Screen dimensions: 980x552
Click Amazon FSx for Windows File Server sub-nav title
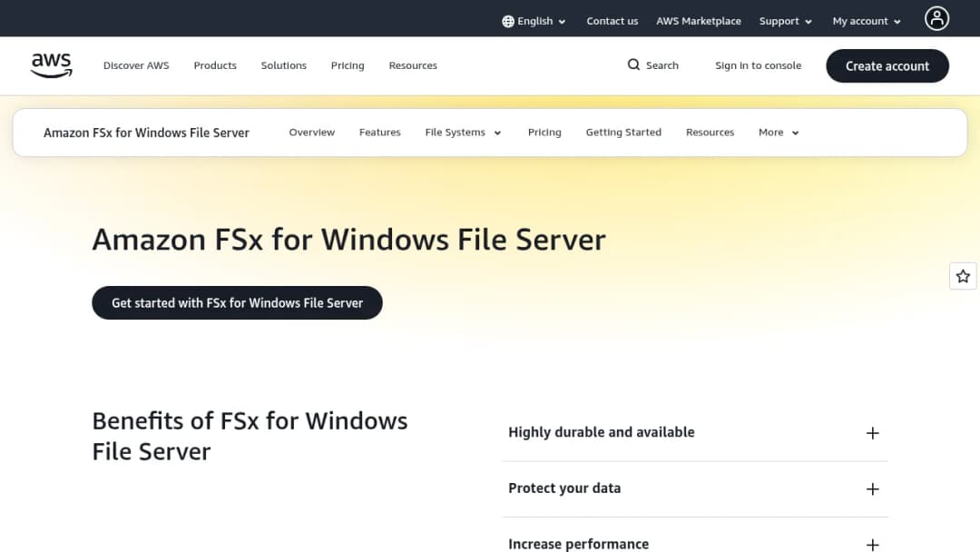point(146,133)
